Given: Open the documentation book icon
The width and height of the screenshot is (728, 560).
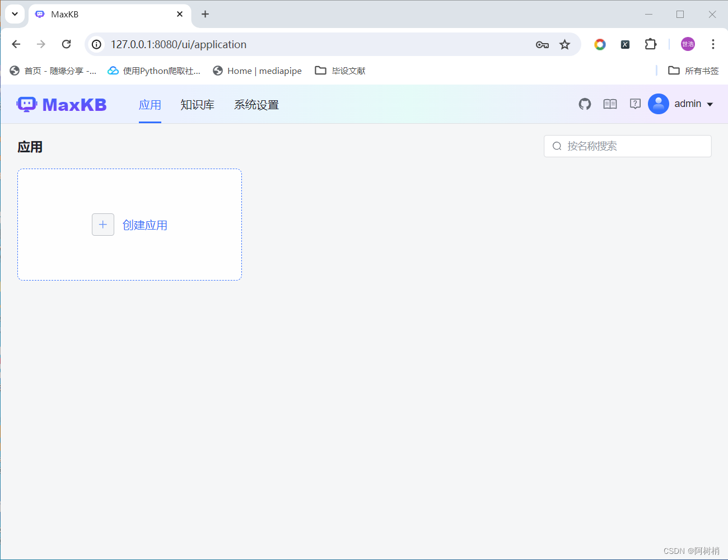Looking at the screenshot, I should 610,104.
